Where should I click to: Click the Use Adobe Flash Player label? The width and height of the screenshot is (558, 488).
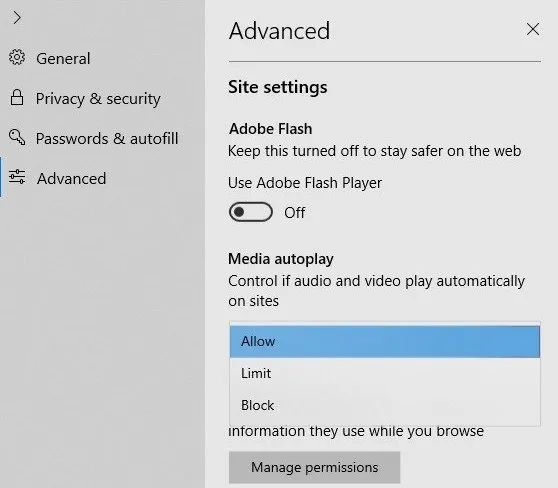pos(305,183)
